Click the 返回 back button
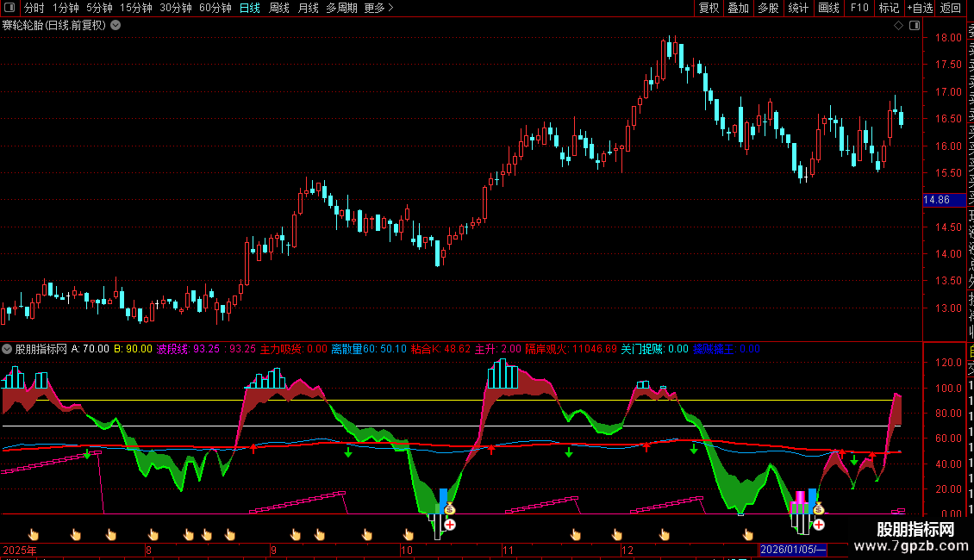Screen dimensions: 974x560 (951, 8)
